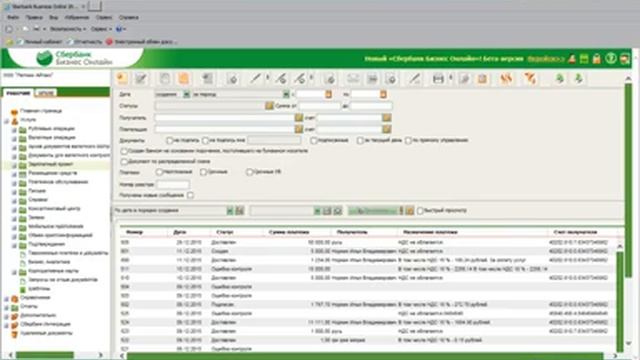This screenshot has height=360, width=640.
Task: Click the orange funnel filter toolbar icon
Action: 530,78
